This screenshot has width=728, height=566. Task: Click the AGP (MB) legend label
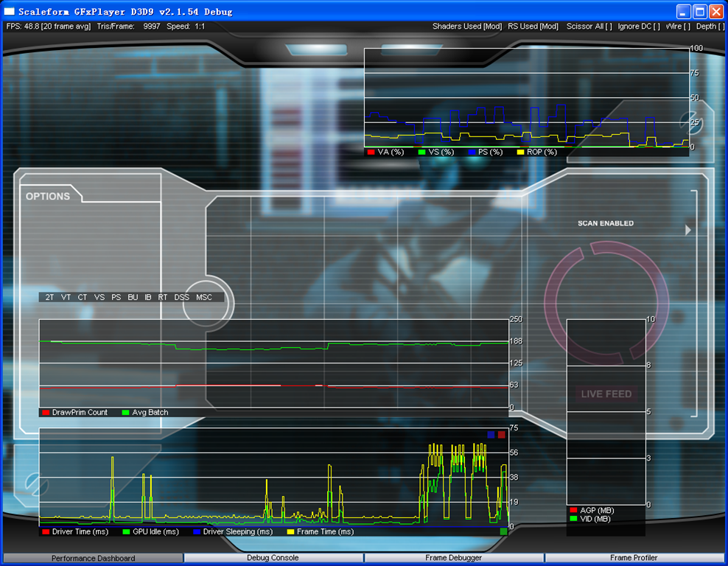pos(597,510)
